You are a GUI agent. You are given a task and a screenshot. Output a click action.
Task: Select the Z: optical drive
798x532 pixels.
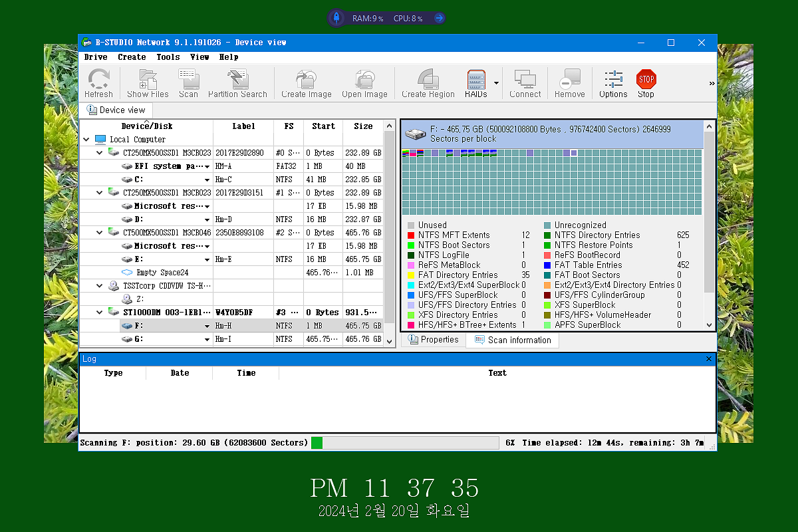pos(231,299)
